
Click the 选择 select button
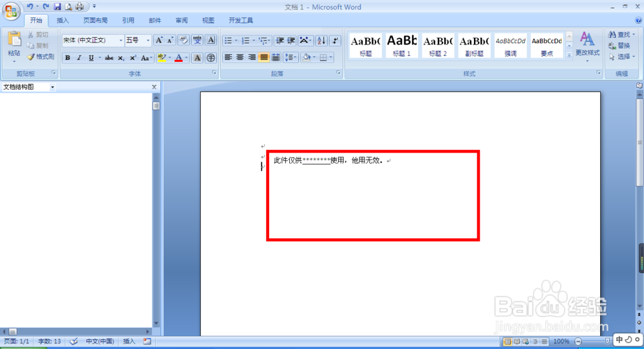(622, 57)
